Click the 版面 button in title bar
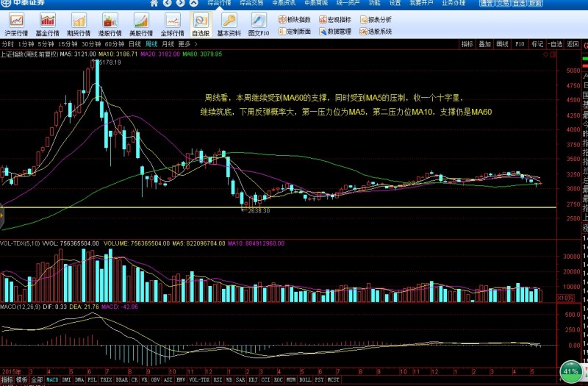The width and height of the screenshot is (588, 386). tap(535, 3)
